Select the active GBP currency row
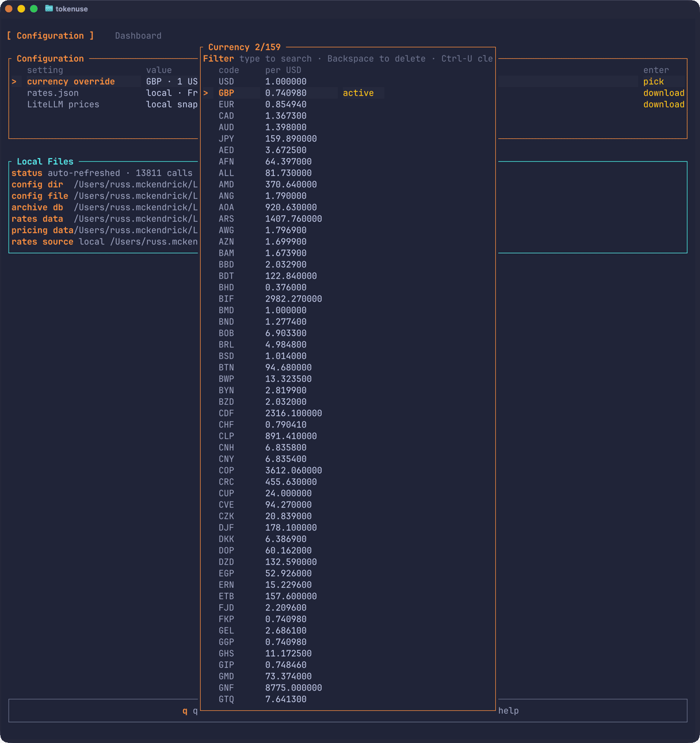Image resolution: width=700 pixels, height=743 pixels. (348, 93)
